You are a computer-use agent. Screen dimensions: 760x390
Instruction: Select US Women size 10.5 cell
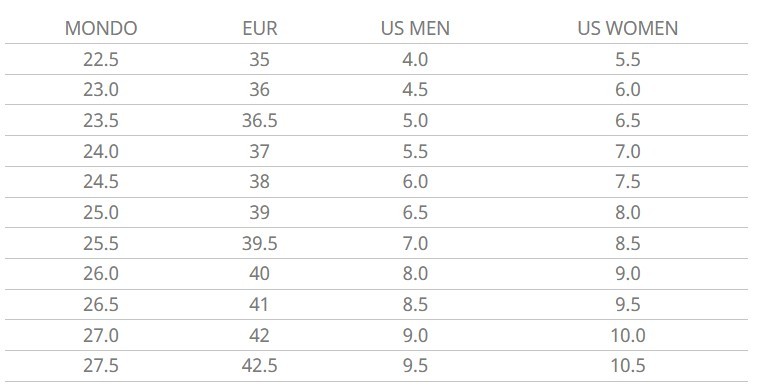point(628,365)
